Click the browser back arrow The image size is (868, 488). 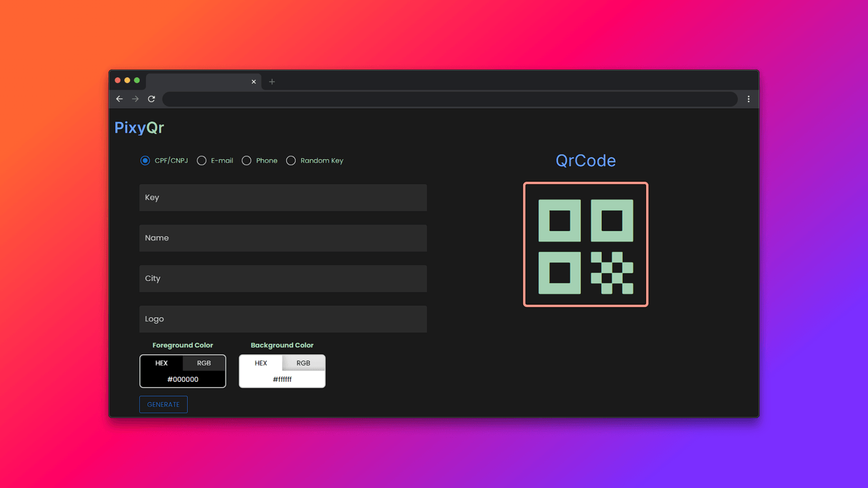pos(119,99)
